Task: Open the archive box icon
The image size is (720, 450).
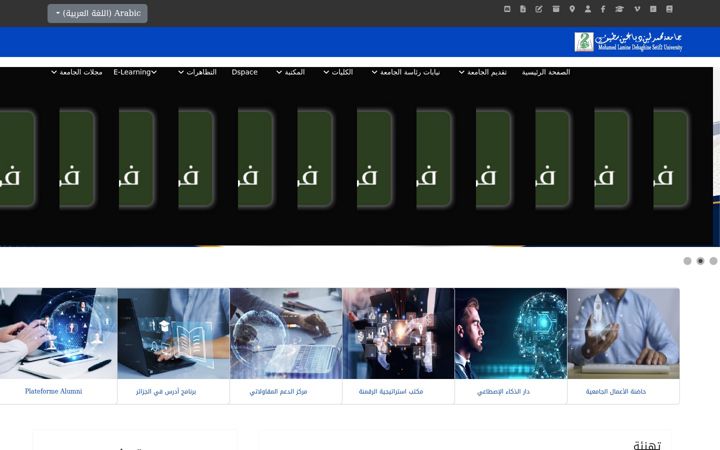Action: coord(556,9)
